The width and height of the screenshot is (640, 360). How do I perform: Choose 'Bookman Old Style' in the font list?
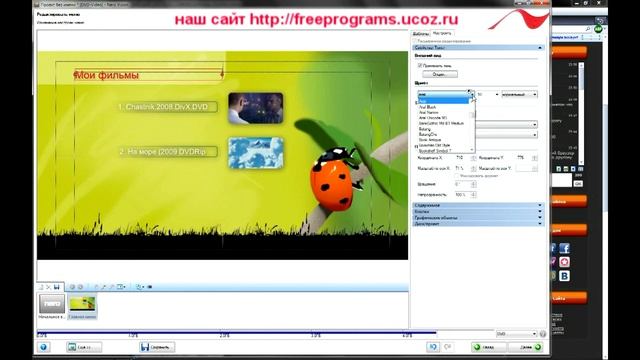pos(434,145)
